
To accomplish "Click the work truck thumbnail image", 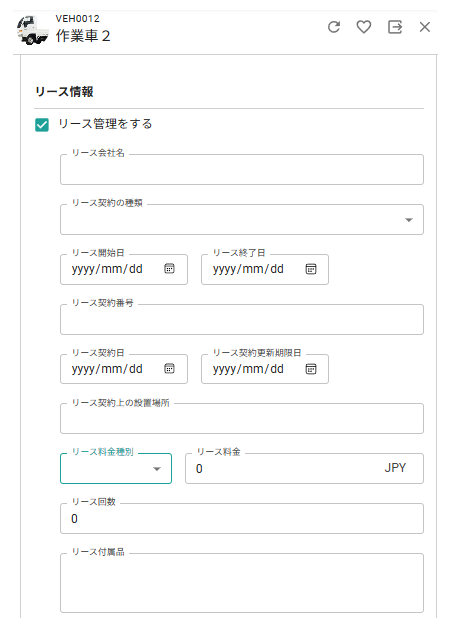I will tap(32, 30).
